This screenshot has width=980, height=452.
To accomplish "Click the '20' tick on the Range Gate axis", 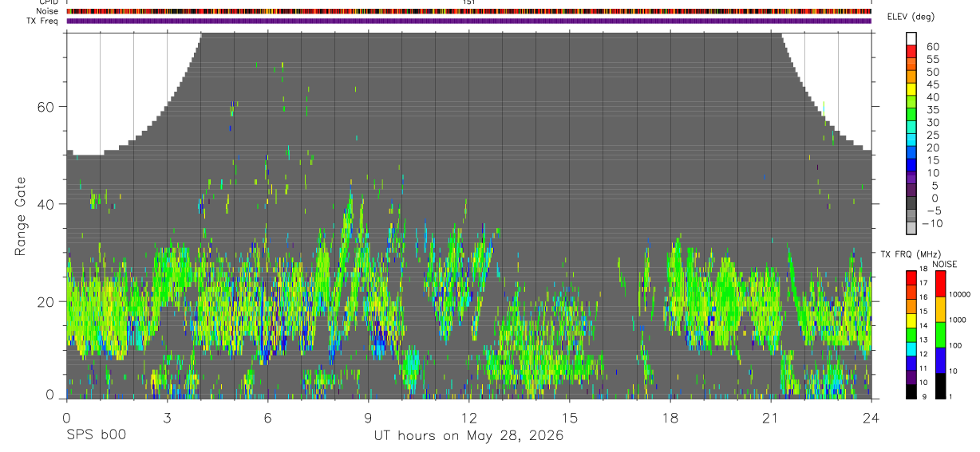I will tap(48, 301).
